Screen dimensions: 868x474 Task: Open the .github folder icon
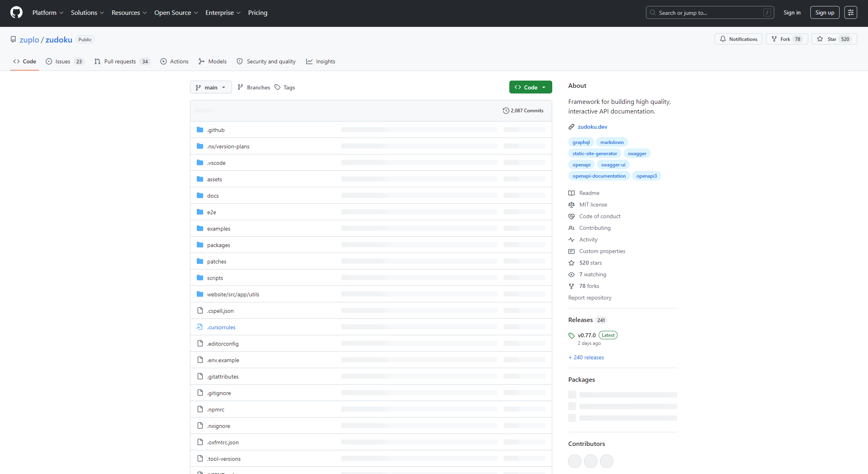click(200, 130)
